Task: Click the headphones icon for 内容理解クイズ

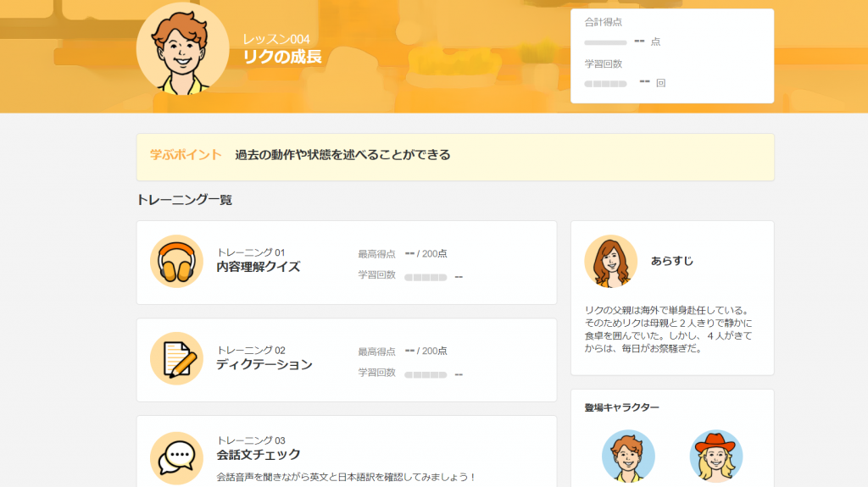Action: 176,261
